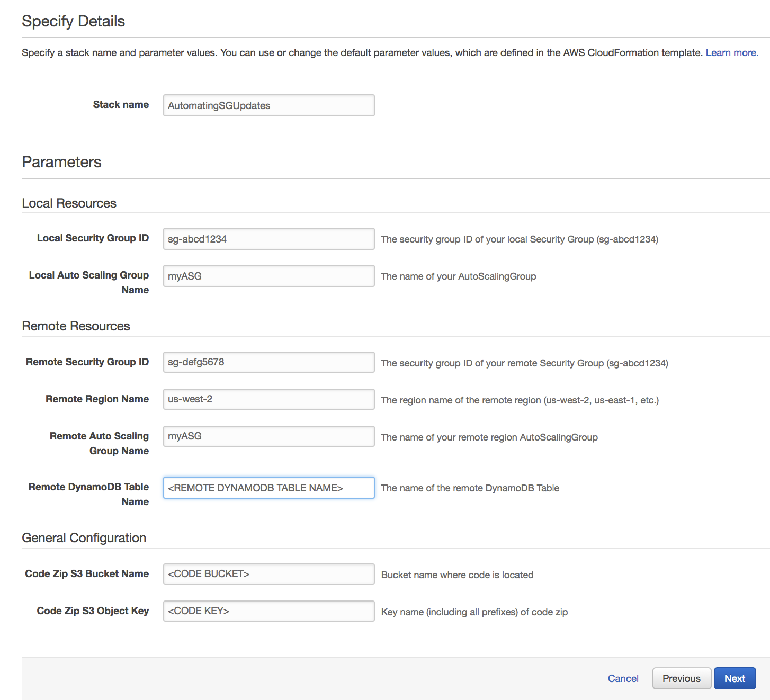Click the Code Zip S3 Object Key label
This screenshot has height=700, width=770.
93,611
